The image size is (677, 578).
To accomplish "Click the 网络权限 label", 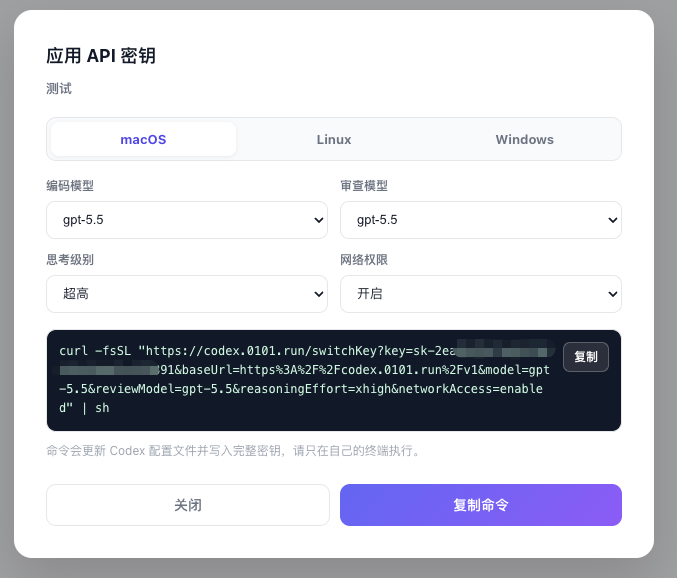I will click(364, 259).
